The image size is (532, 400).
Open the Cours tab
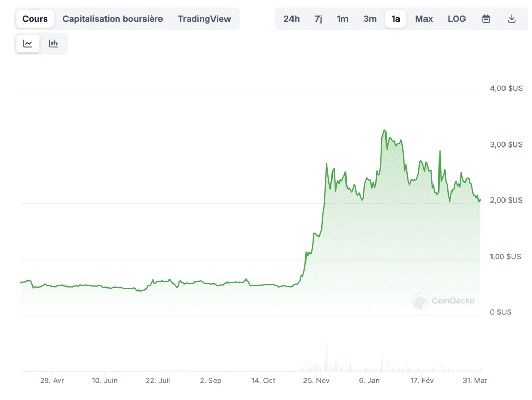pyautogui.click(x=35, y=19)
